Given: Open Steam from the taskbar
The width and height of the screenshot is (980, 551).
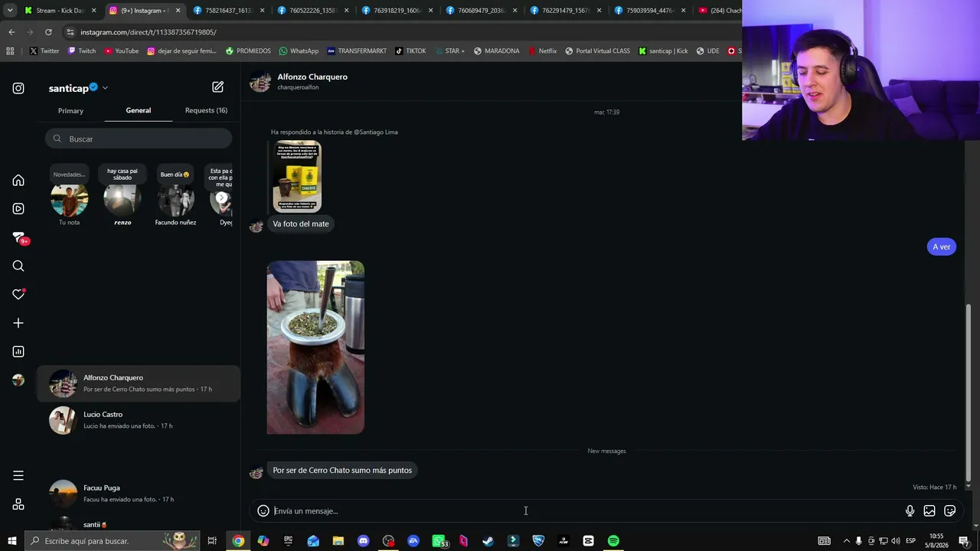Looking at the screenshot, I should tap(488, 541).
